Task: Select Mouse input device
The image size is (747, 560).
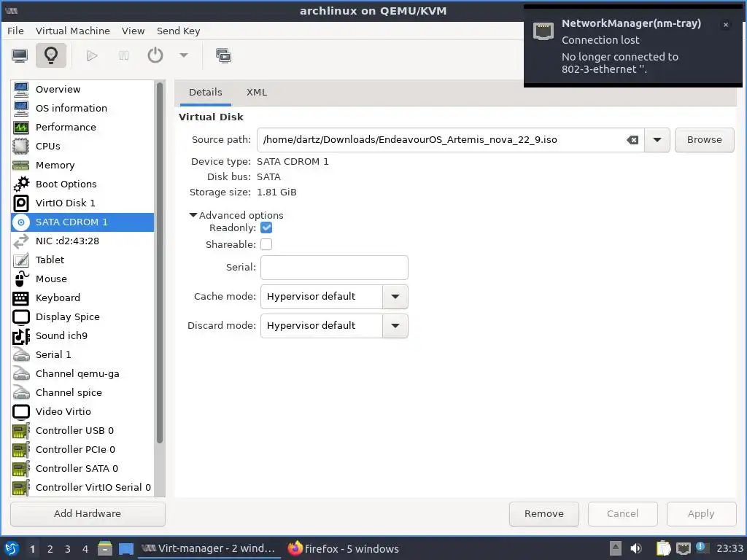Action: coord(82,279)
